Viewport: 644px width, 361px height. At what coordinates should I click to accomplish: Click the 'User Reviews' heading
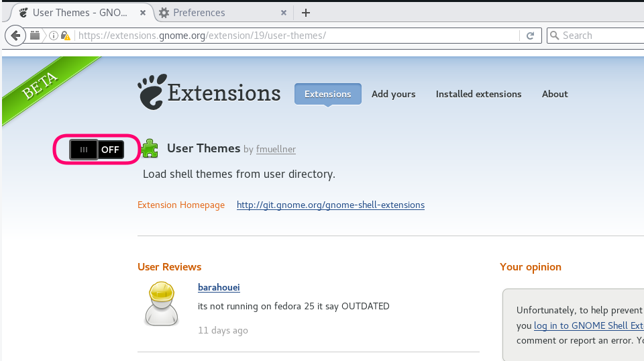[170, 267]
